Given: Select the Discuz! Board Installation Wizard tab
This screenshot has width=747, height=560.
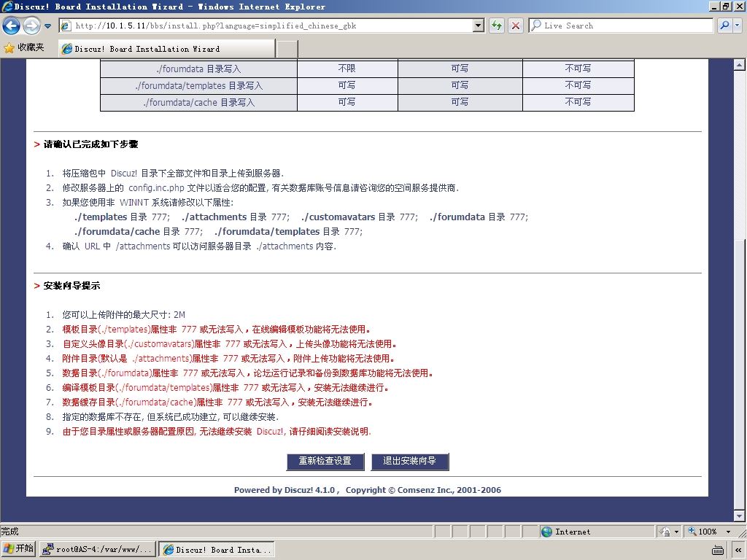Looking at the screenshot, I should tap(167, 49).
